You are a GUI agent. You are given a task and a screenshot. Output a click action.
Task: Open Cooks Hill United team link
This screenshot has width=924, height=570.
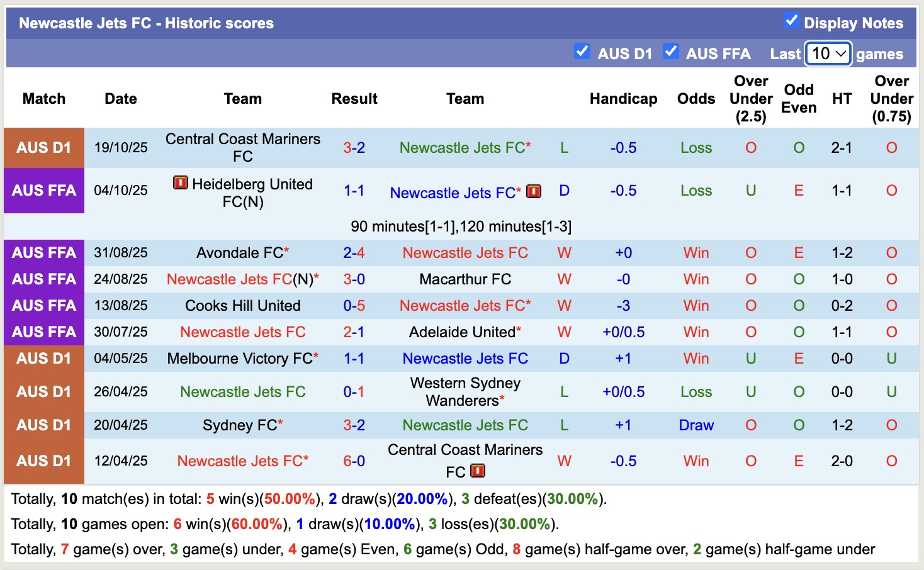243,305
